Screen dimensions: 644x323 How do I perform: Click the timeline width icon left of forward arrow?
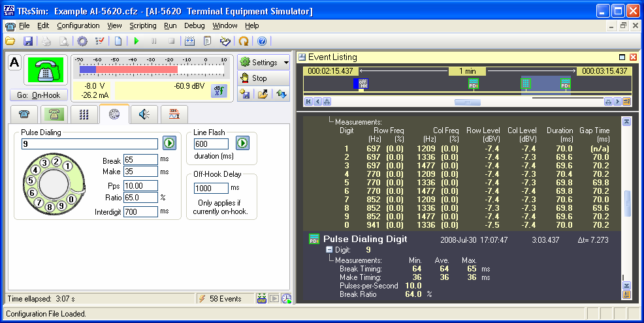click(x=608, y=101)
